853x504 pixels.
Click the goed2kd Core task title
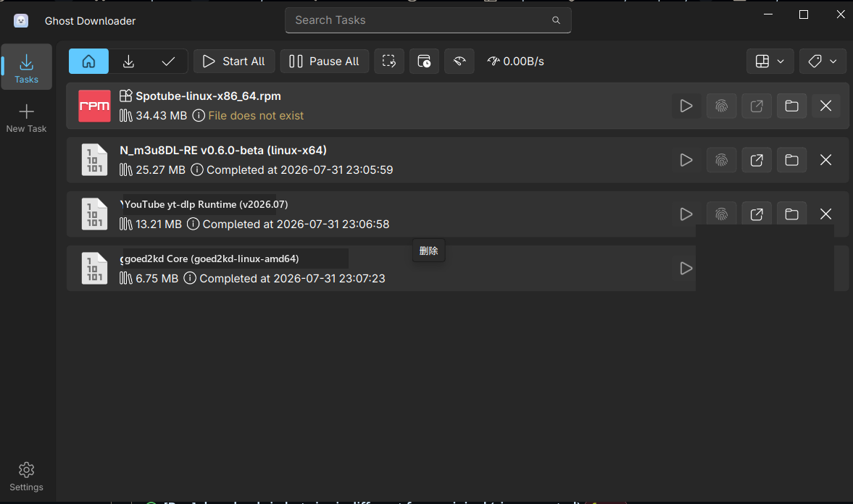click(x=212, y=259)
